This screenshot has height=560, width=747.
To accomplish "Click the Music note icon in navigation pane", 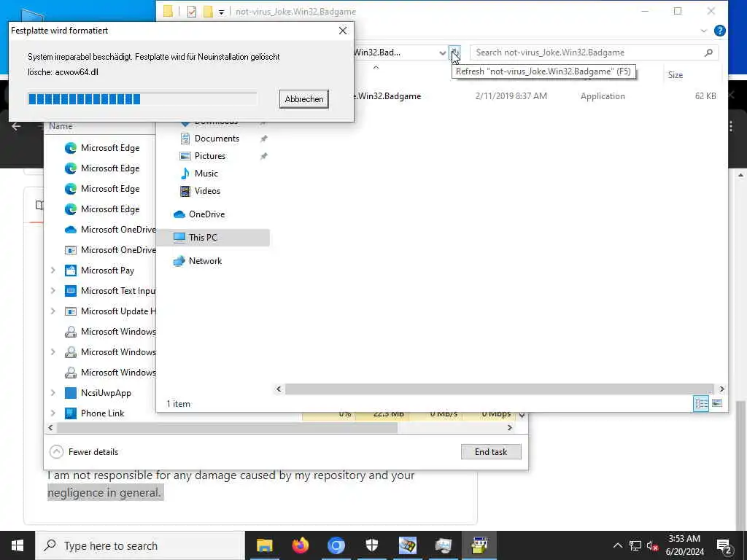I will point(185,174).
